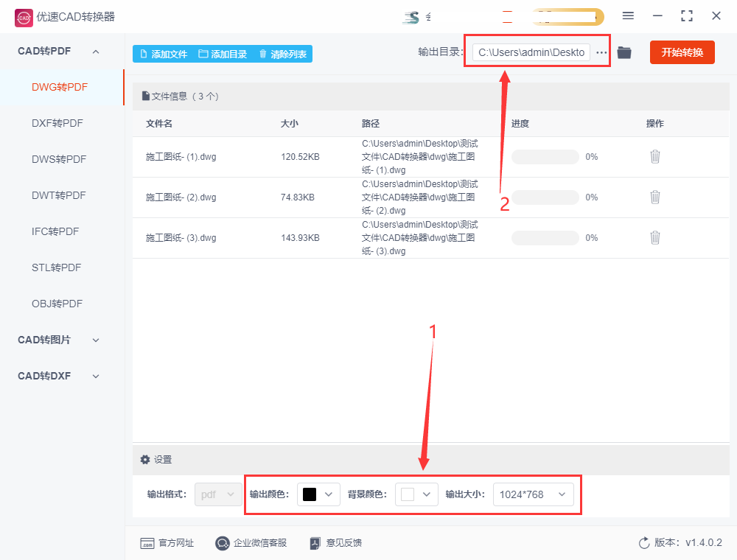Toggle fullscreen with the maximize icon
The height and width of the screenshot is (560, 737).
click(x=687, y=16)
